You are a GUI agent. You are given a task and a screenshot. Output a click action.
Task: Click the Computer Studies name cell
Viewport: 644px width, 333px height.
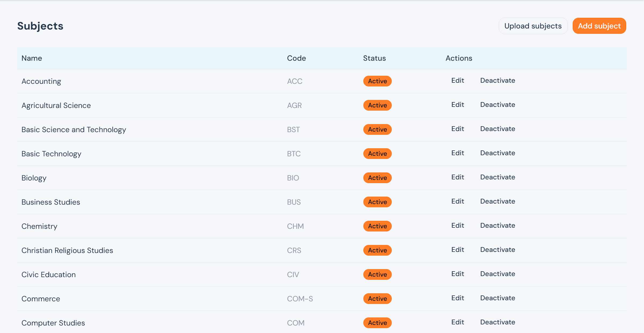[x=53, y=323]
